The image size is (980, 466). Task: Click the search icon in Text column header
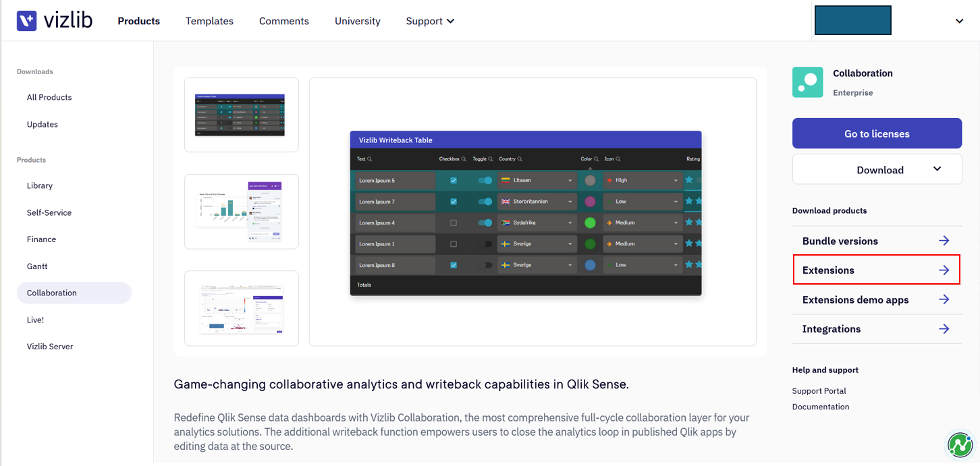[370, 159]
